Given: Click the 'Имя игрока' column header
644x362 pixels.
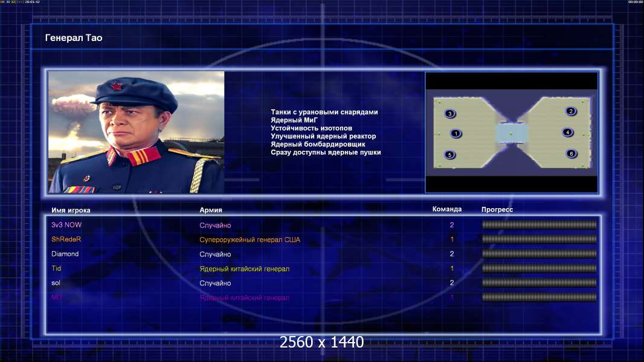Looking at the screenshot, I should 71,211.
